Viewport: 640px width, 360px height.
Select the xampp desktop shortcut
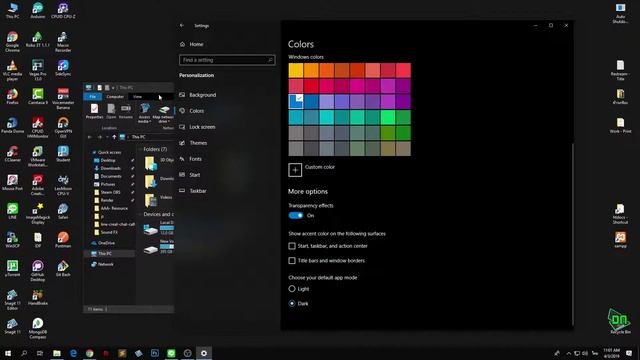[x=620, y=240]
